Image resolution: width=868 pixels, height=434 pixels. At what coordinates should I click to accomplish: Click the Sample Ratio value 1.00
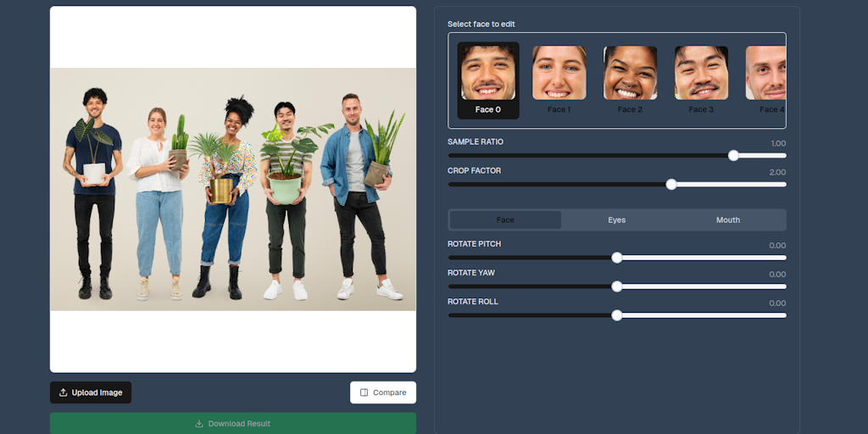778,143
